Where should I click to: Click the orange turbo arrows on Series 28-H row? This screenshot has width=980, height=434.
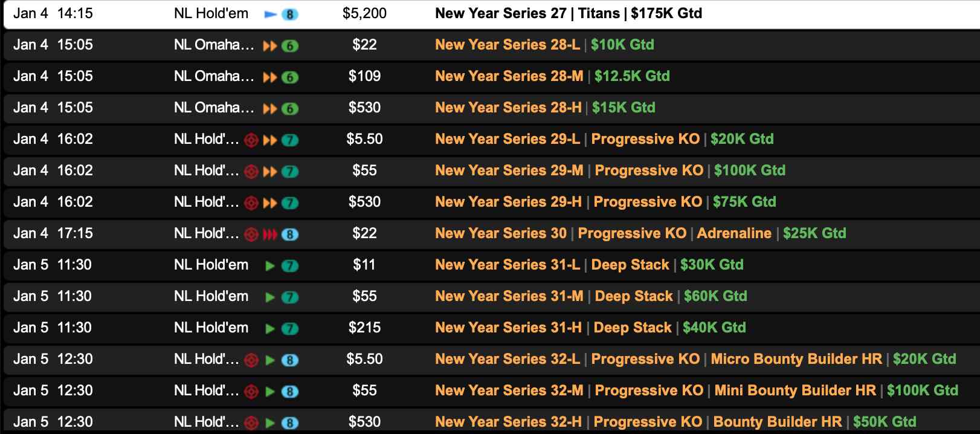(x=270, y=109)
